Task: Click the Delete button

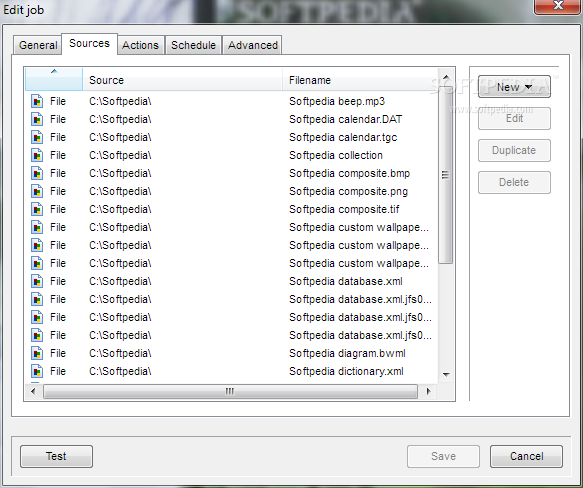Action: point(514,182)
